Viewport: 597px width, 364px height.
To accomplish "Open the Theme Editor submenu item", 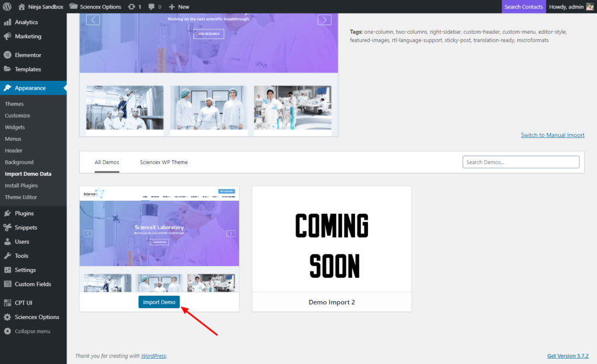I will coord(21,197).
